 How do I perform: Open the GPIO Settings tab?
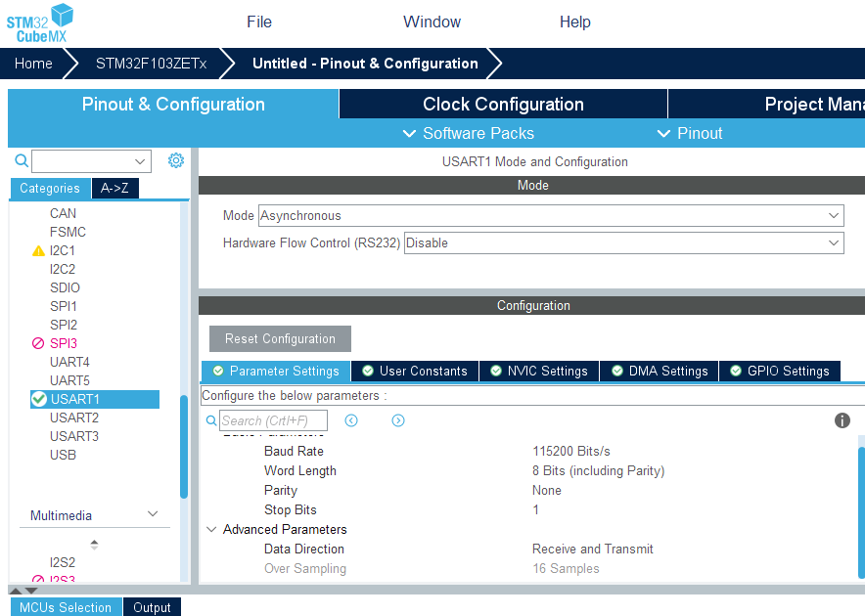coord(780,372)
